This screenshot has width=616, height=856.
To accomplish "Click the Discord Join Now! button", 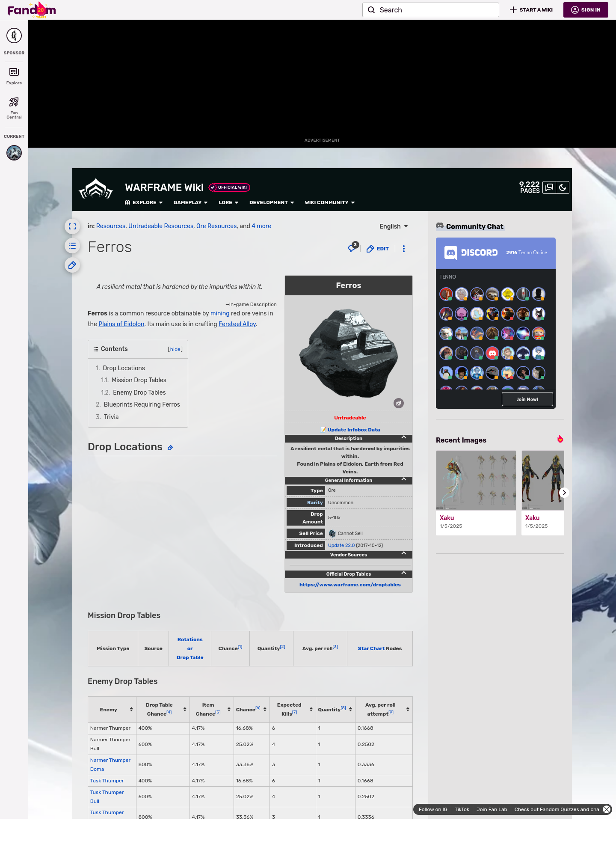I will pos(527,399).
